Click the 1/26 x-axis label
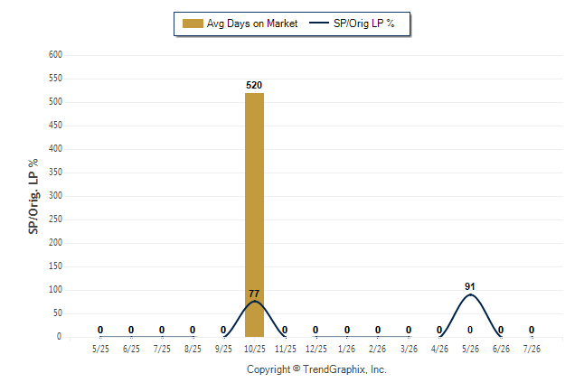 347,349
